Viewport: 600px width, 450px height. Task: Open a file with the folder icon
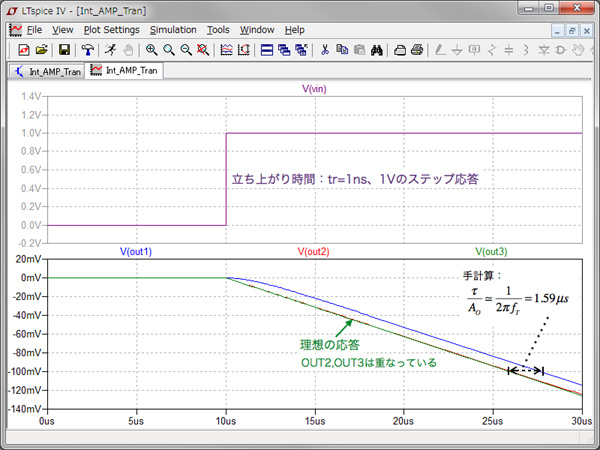(x=41, y=49)
